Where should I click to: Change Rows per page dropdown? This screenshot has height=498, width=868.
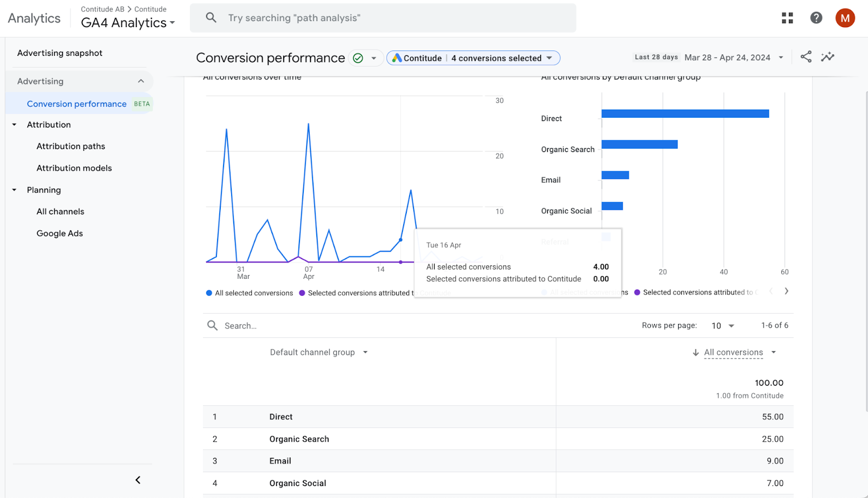coord(723,325)
